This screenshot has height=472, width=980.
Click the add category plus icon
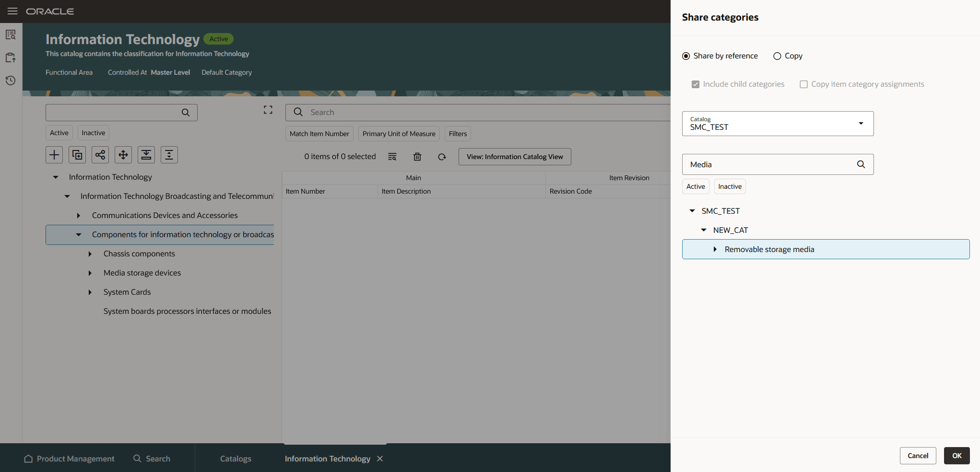[54, 155]
